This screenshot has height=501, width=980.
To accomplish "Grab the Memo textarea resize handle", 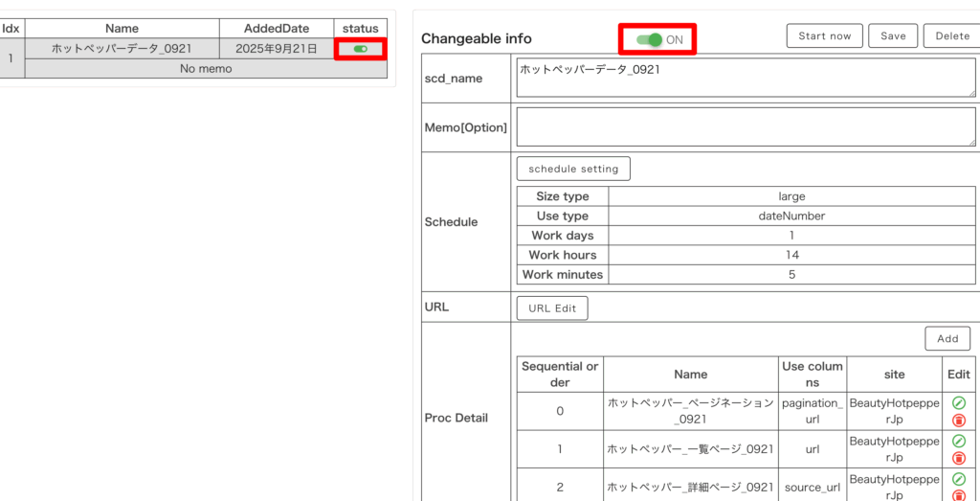I will tap(971, 142).
